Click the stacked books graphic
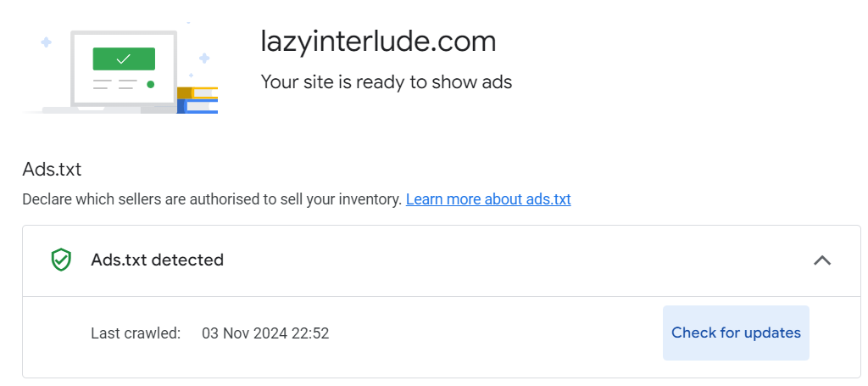The width and height of the screenshot is (868, 386). (x=198, y=99)
